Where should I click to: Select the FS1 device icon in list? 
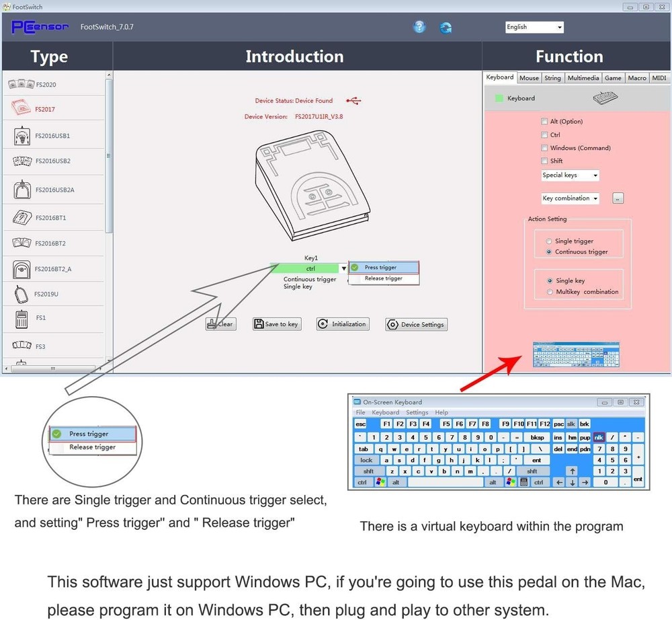22,319
